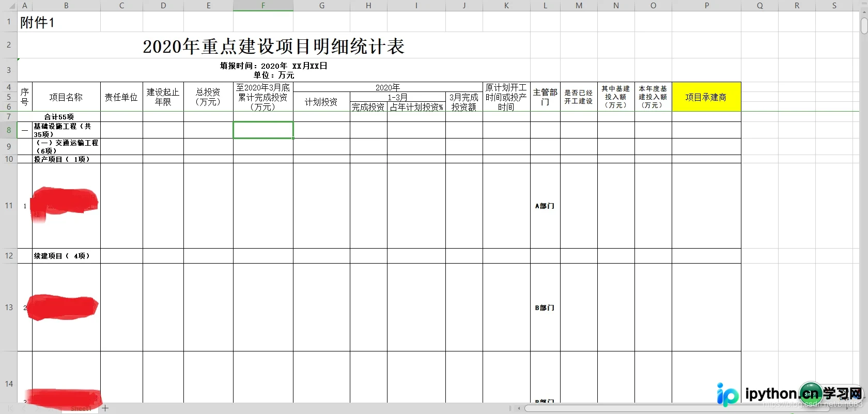Click the 续建项目(4项) cell
868x414 pixels.
(66, 256)
